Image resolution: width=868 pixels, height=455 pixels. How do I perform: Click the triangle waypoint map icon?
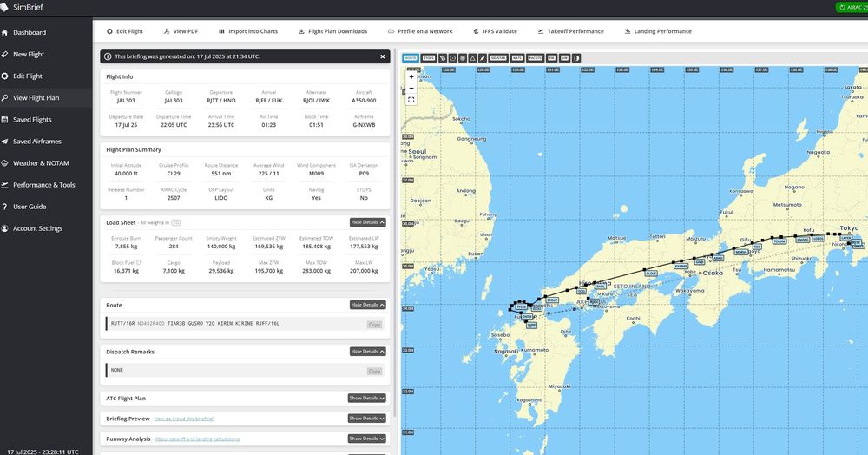pos(471,58)
